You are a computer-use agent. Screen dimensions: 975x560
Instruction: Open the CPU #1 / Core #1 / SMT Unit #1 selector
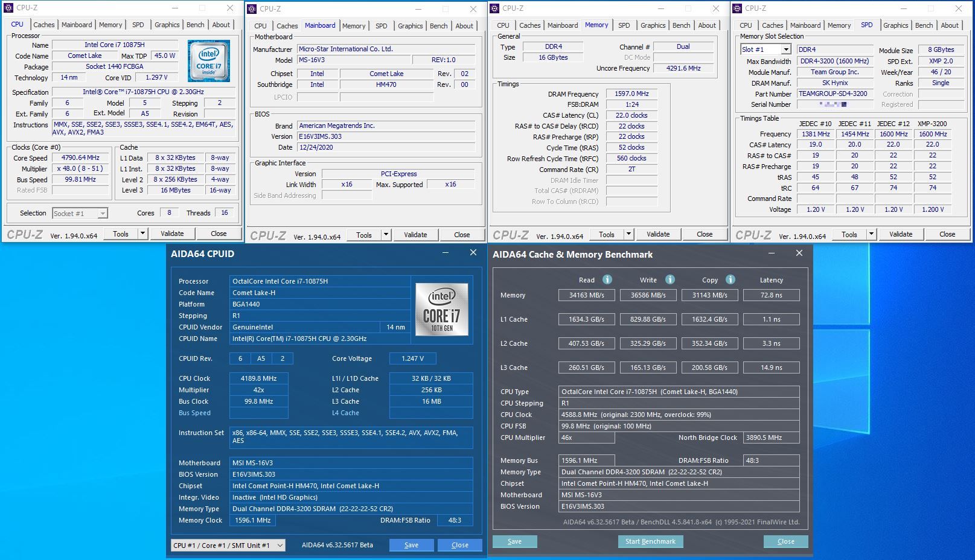[228, 545]
